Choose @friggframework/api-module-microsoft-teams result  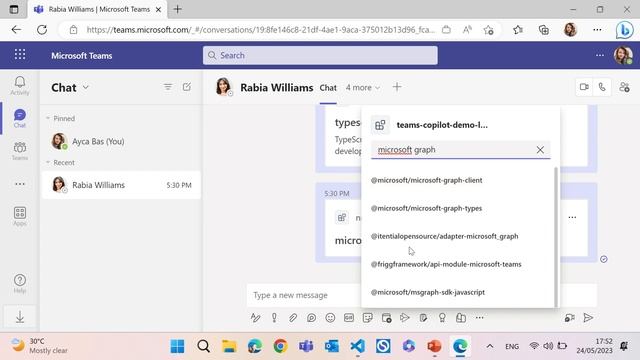446,264
